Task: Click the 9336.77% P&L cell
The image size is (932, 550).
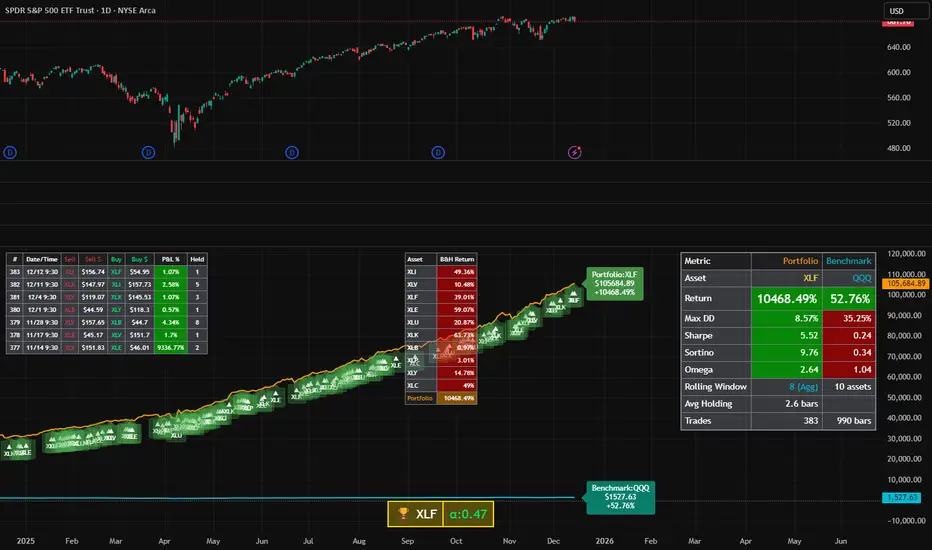Action: pos(171,347)
